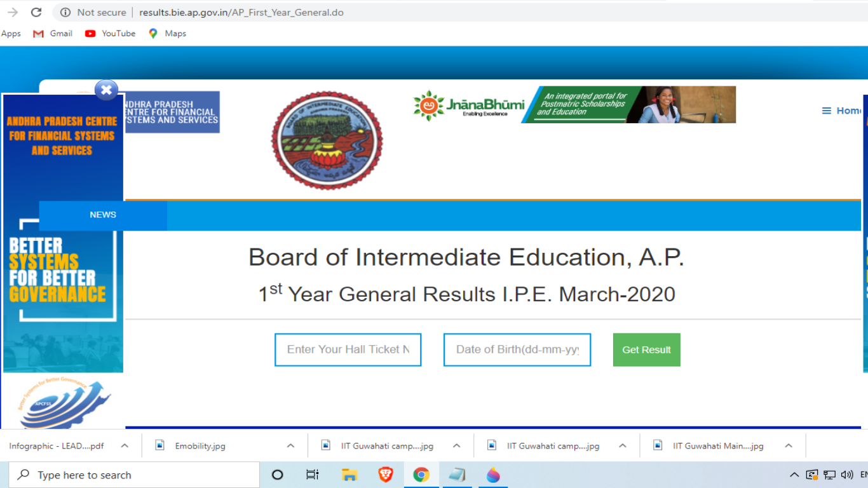The width and height of the screenshot is (868, 488).
Task: Launch Brave browser from the taskbar
Action: click(385, 475)
